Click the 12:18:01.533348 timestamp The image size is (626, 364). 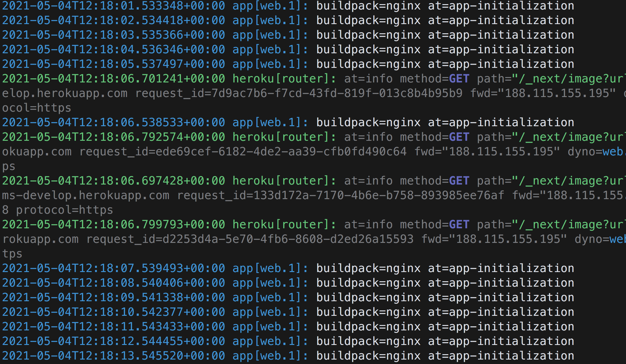tap(113, 6)
